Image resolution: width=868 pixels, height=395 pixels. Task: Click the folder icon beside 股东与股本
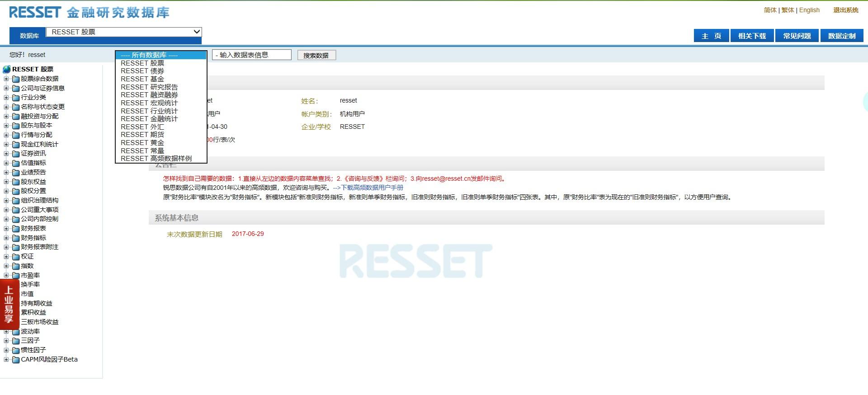(x=16, y=126)
